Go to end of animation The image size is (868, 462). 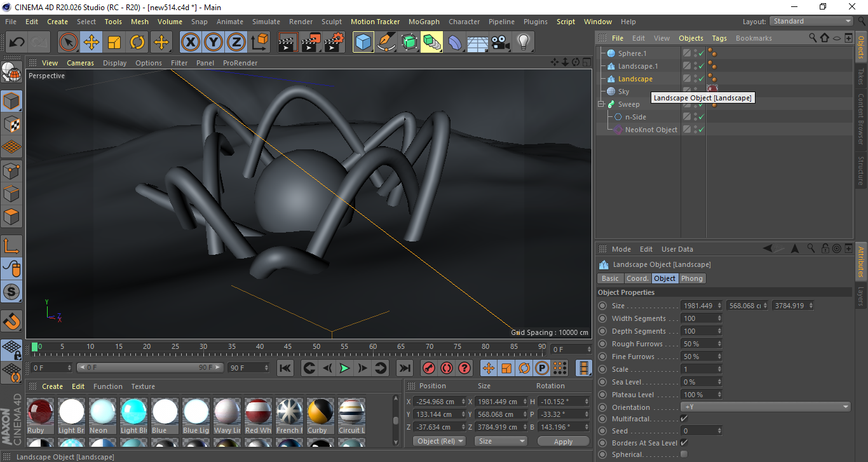tap(405, 368)
